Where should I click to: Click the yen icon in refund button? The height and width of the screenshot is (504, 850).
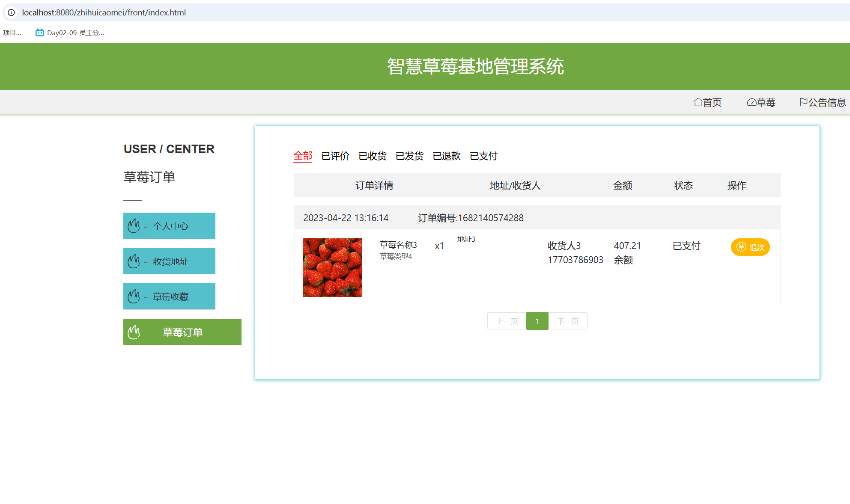741,247
